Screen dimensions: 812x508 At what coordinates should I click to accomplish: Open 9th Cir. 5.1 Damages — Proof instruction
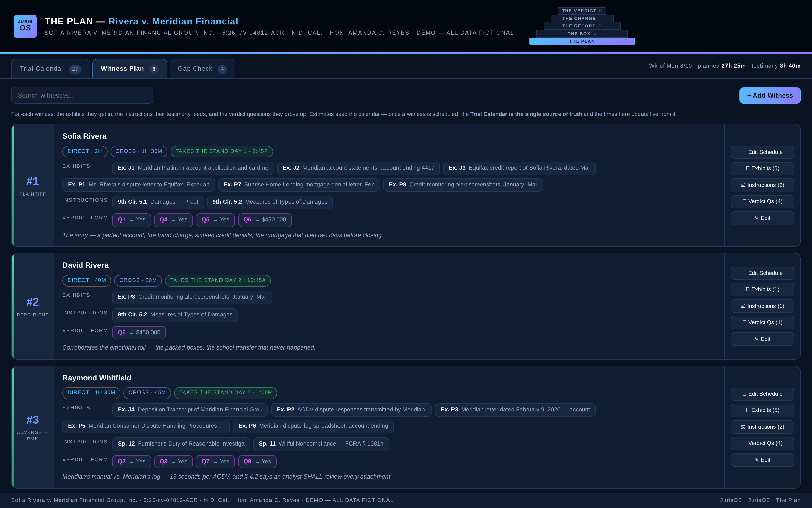[158, 202]
